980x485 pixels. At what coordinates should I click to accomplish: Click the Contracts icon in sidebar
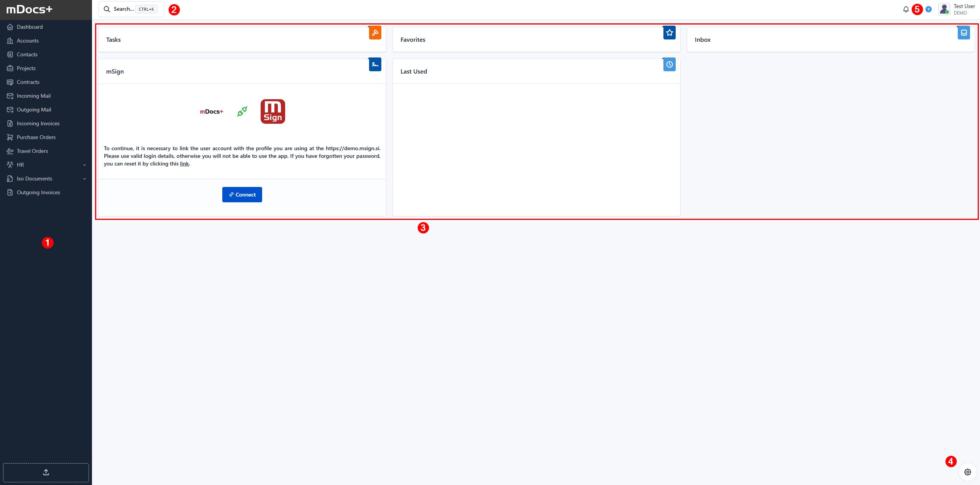(10, 82)
